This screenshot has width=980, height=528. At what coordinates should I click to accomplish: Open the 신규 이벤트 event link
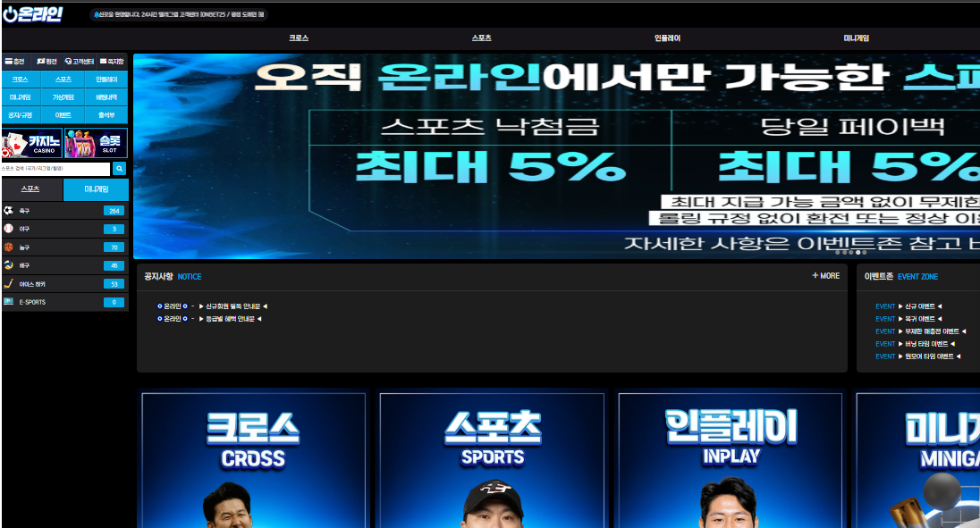pyautogui.click(x=924, y=306)
